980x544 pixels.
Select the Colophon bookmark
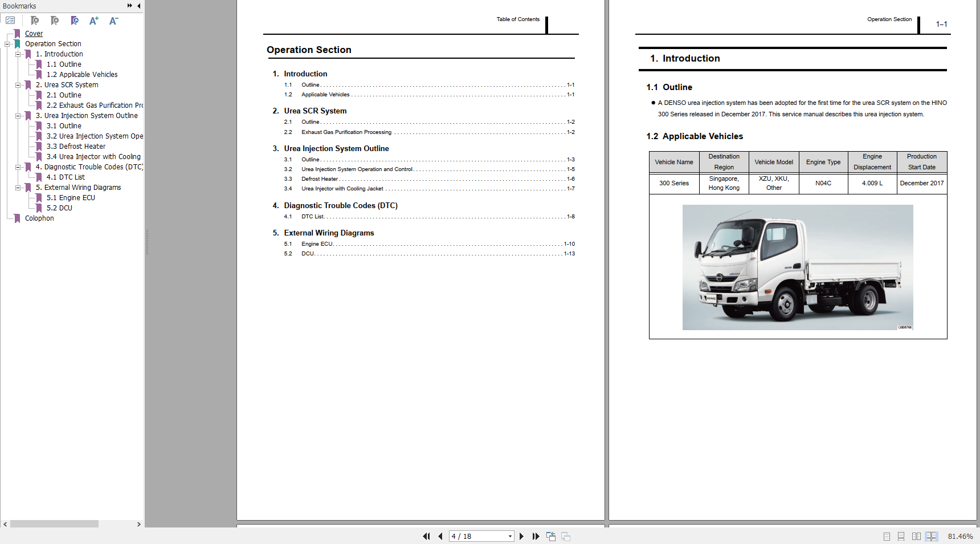(39, 218)
